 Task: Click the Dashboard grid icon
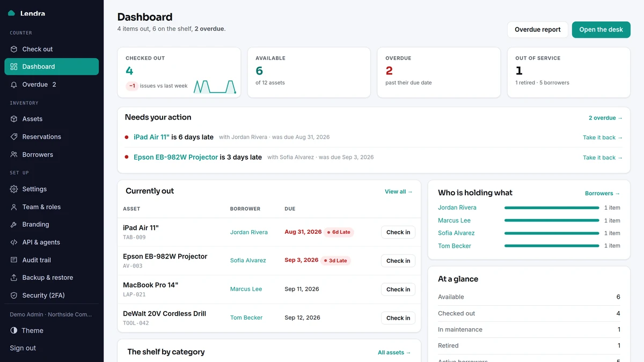click(14, 67)
